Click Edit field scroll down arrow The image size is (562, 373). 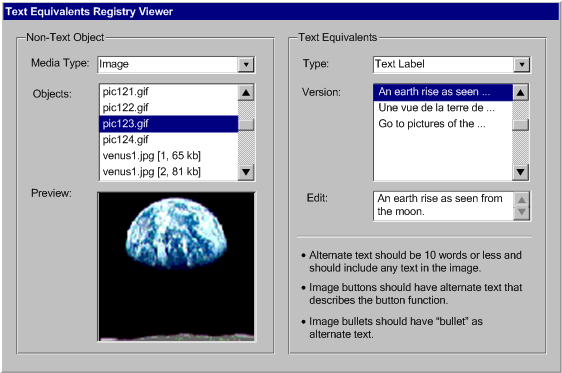522,212
